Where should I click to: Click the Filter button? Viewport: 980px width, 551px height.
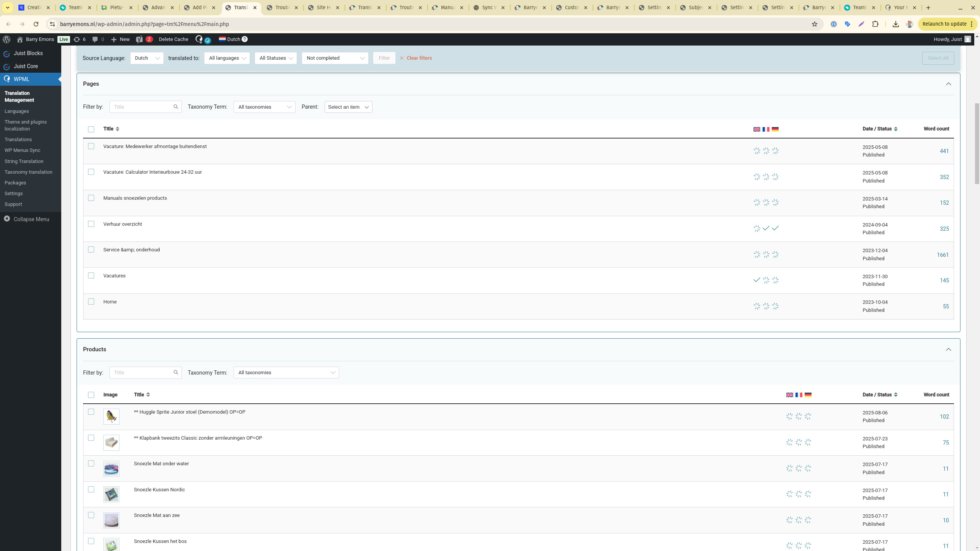384,58
